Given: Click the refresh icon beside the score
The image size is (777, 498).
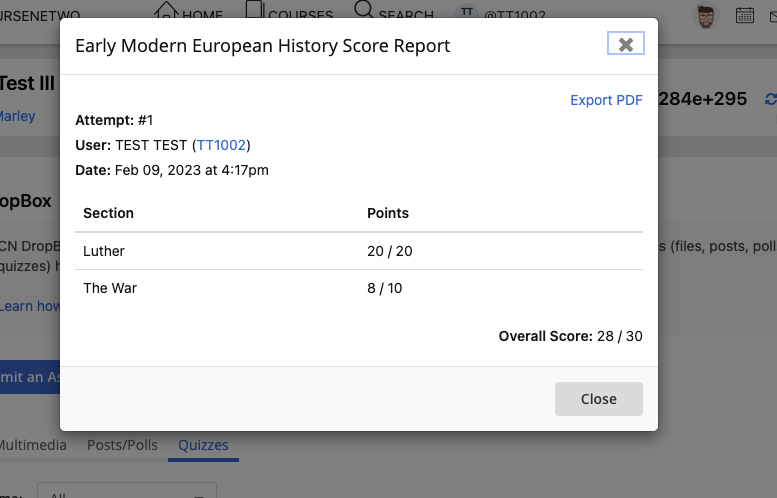Looking at the screenshot, I should pos(771,99).
